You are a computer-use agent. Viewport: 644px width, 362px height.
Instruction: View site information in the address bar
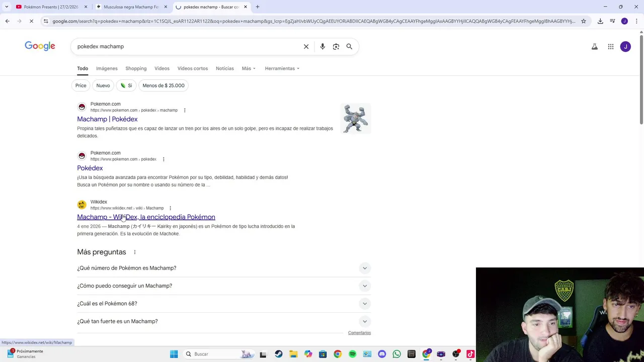point(46,21)
